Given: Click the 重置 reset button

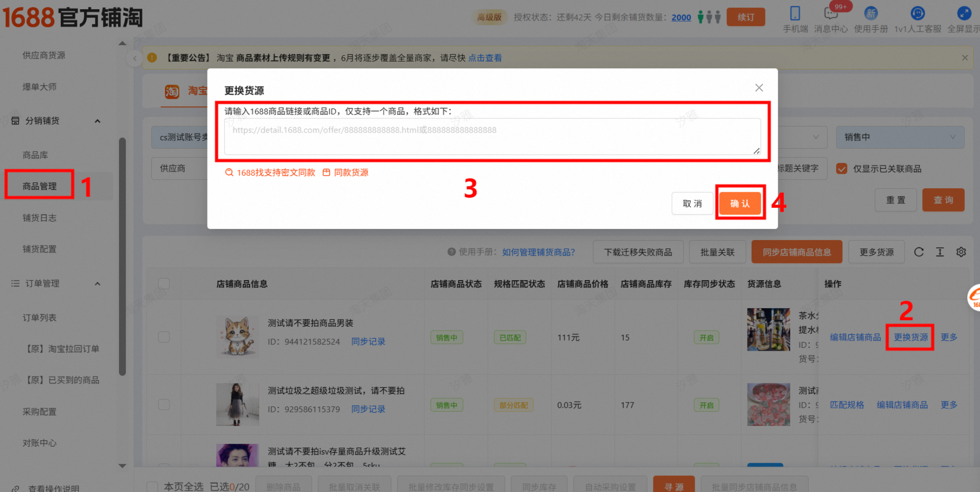Looking at the screenshot, I should 896,200.
